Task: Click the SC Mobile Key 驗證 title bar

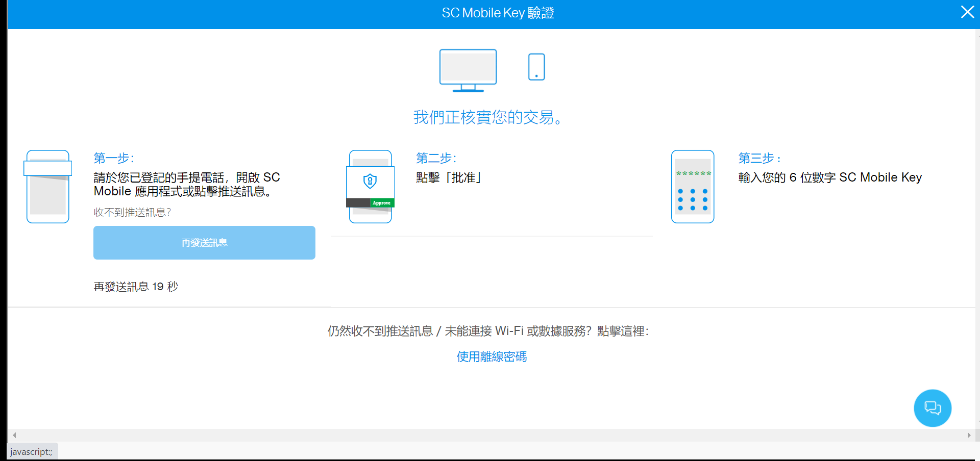Action: (x=498, y=13)
